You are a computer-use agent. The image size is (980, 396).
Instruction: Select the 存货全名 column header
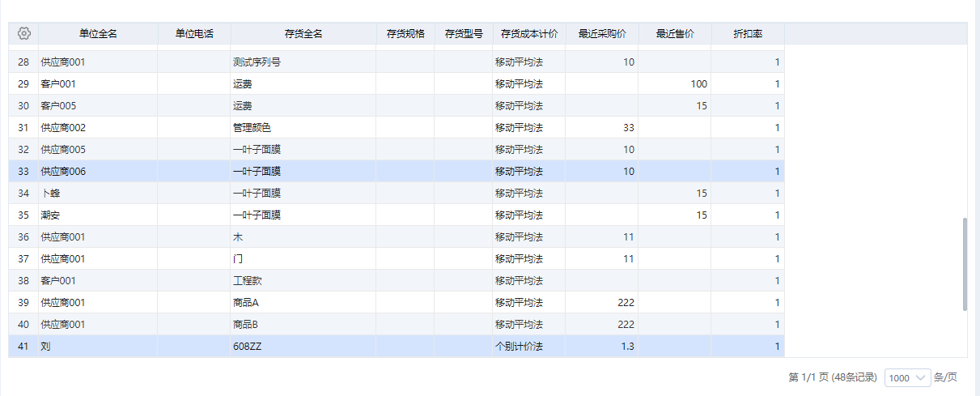[x=303, y=34]
